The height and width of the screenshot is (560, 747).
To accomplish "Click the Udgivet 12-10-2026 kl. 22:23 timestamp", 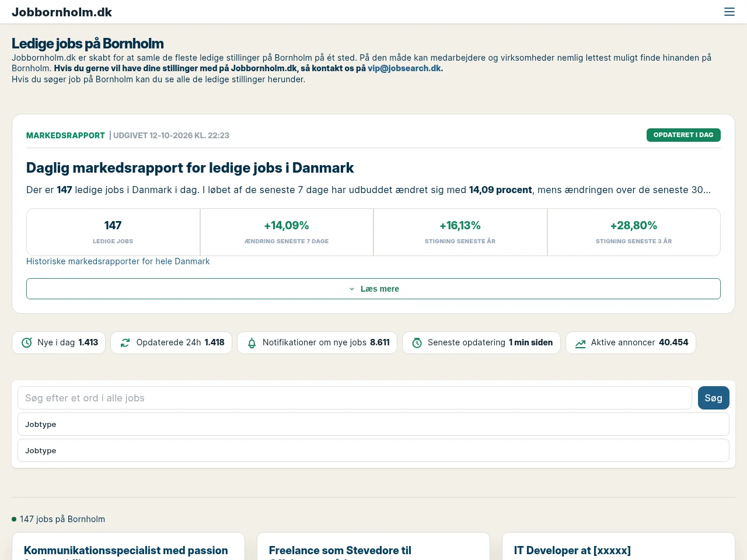I will [171, 135].
